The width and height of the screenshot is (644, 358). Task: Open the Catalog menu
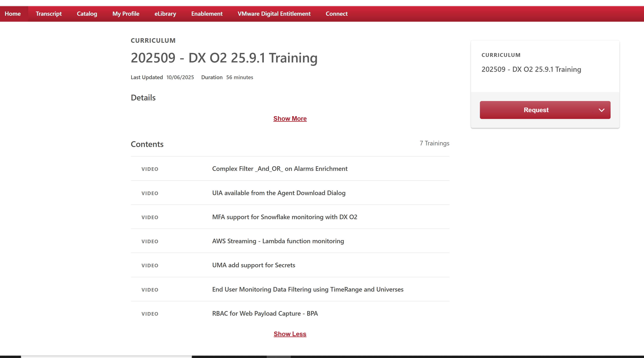[87, 14]
